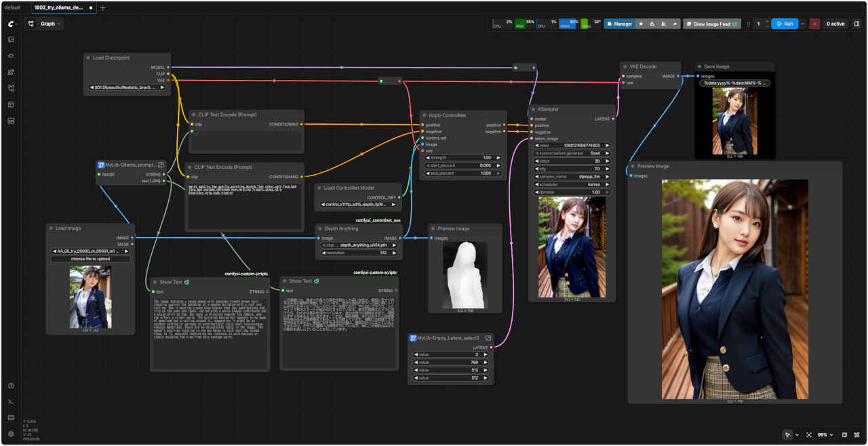Toggle the minimap icon at bottom right
868x446 pixels.
tap(844, 434)
